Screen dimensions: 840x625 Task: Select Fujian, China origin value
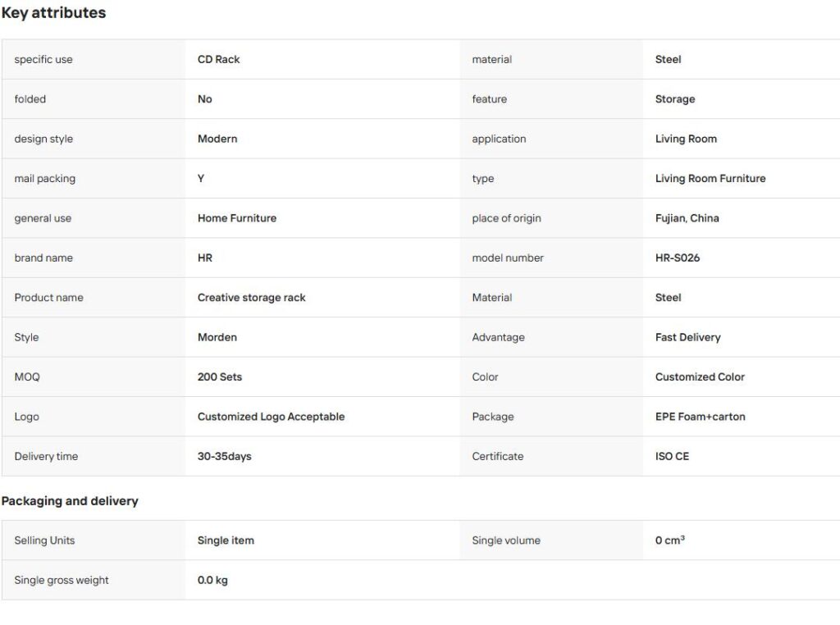[687, 218]
